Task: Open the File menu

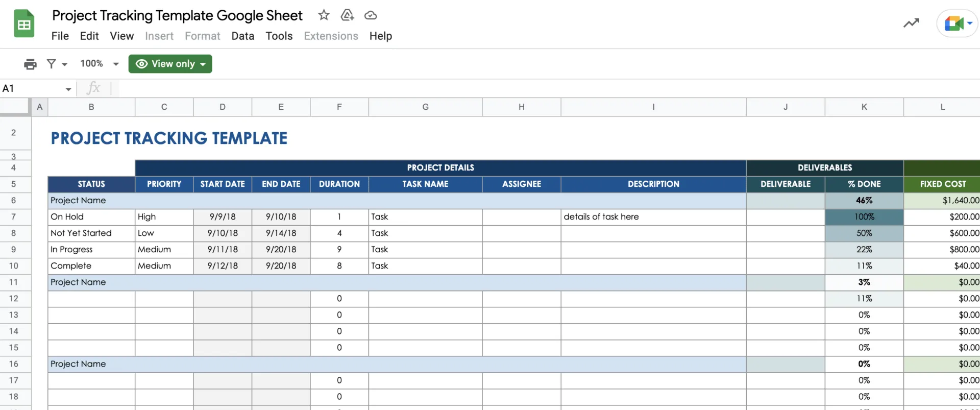Action: tap(60, 36)
